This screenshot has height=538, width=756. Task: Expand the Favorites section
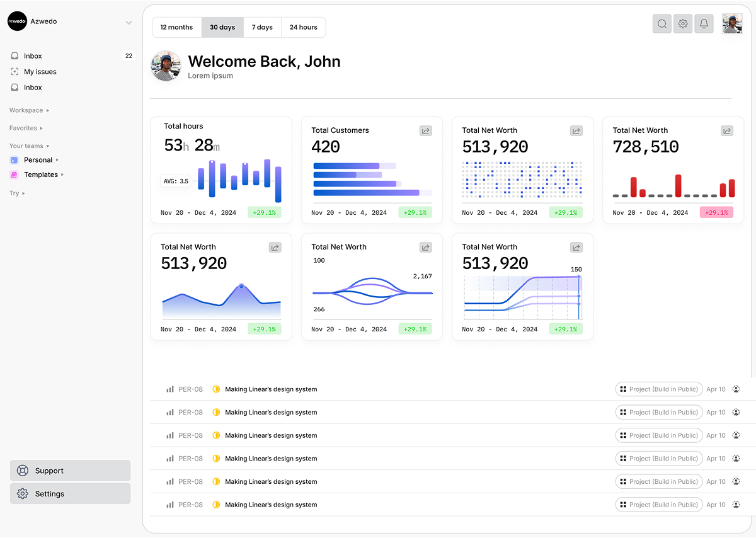[x=26, y=128]
